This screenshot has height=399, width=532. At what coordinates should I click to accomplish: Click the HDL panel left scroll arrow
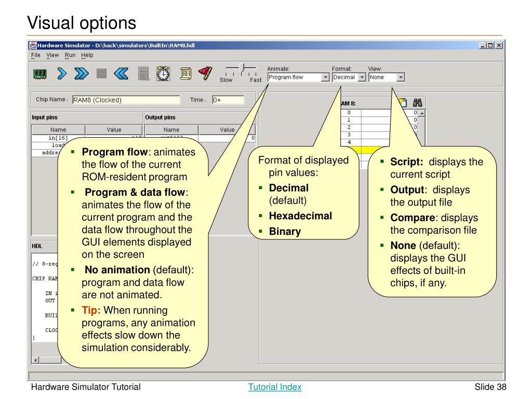[x=35, y=360]
